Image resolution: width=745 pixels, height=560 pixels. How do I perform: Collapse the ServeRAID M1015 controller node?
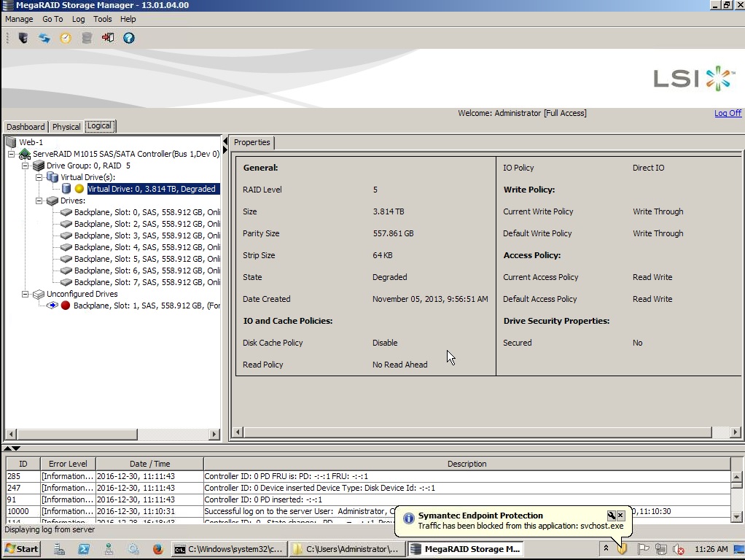tap(12, 154)
